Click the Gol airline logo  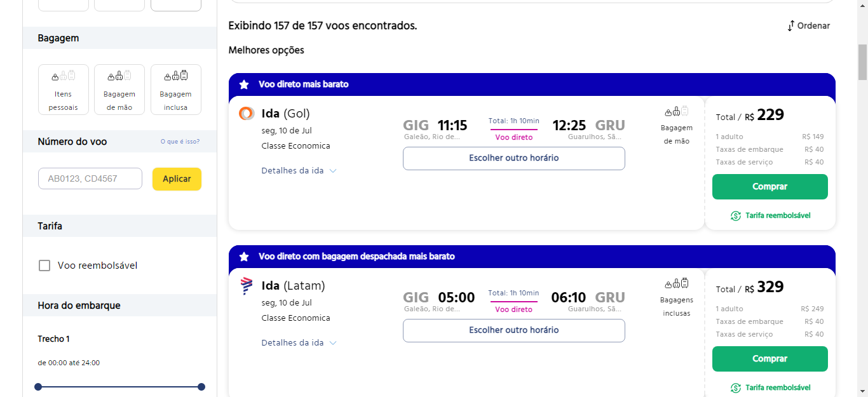[247, 113]
